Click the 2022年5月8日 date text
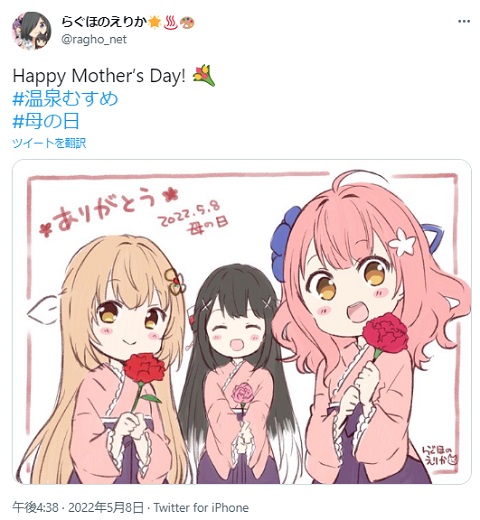 106,508
